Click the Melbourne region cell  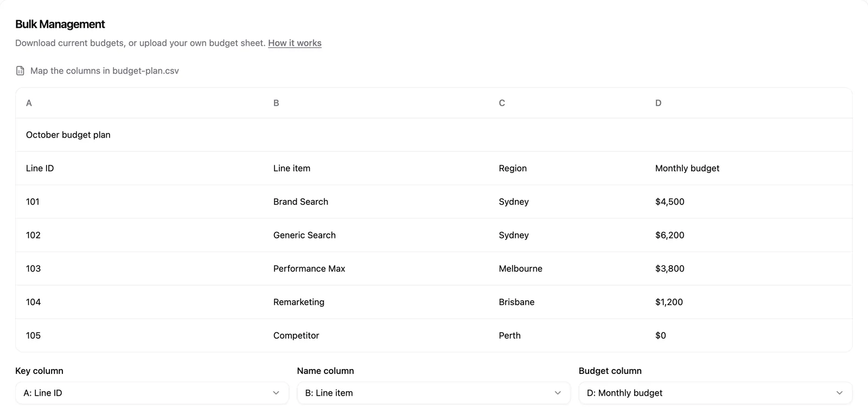click(567, 269)
